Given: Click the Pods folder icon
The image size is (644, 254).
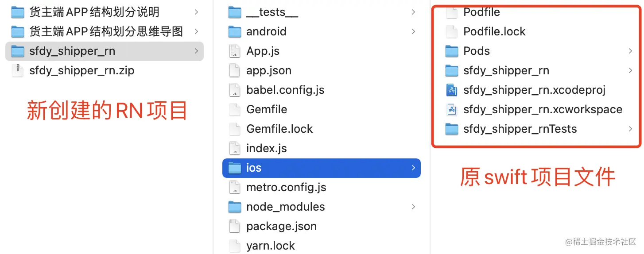Looking at the screenshot, I should (451, 51).
